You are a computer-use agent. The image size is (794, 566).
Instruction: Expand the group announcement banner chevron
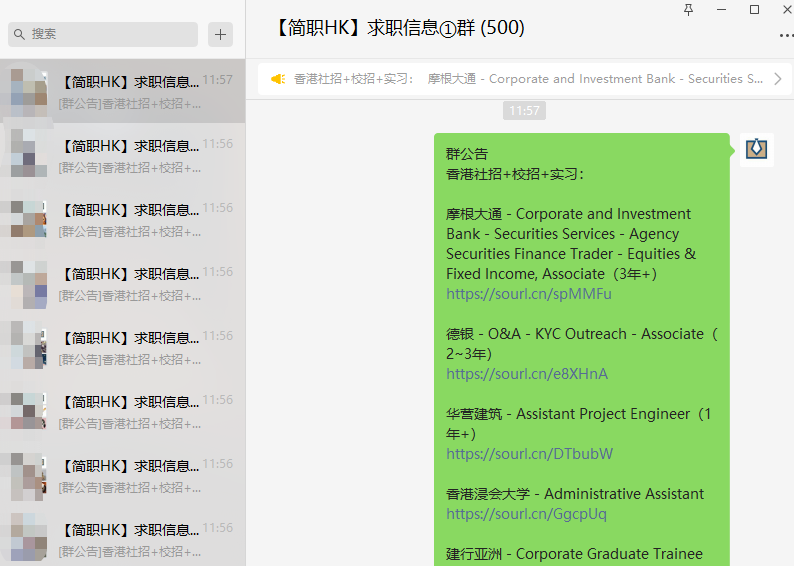click(x=778, y=79)
